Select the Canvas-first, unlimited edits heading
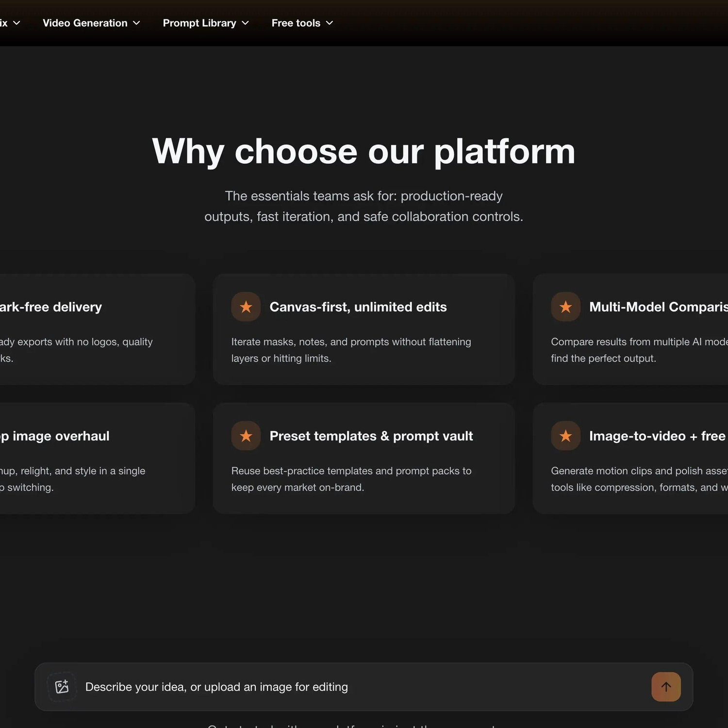Screen dimensions: 728x728 point(358,307)
